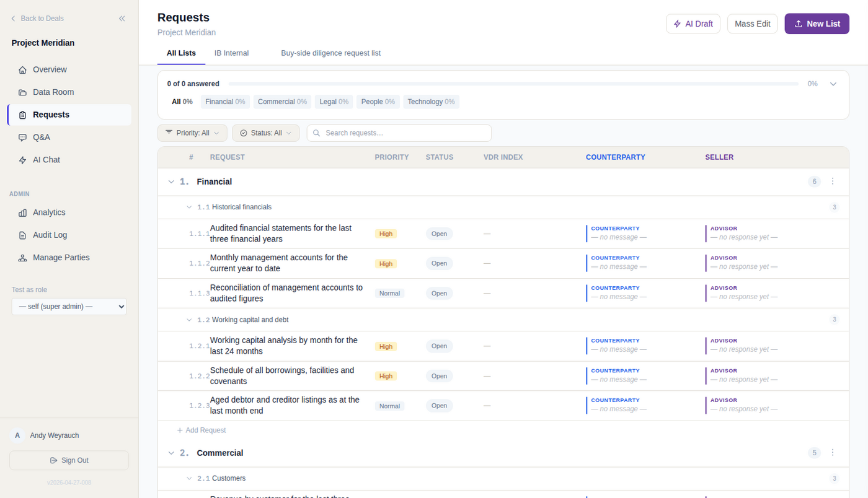Open the Status: All filter dropdown
868x498 pixels.
[x=265, y=133]
